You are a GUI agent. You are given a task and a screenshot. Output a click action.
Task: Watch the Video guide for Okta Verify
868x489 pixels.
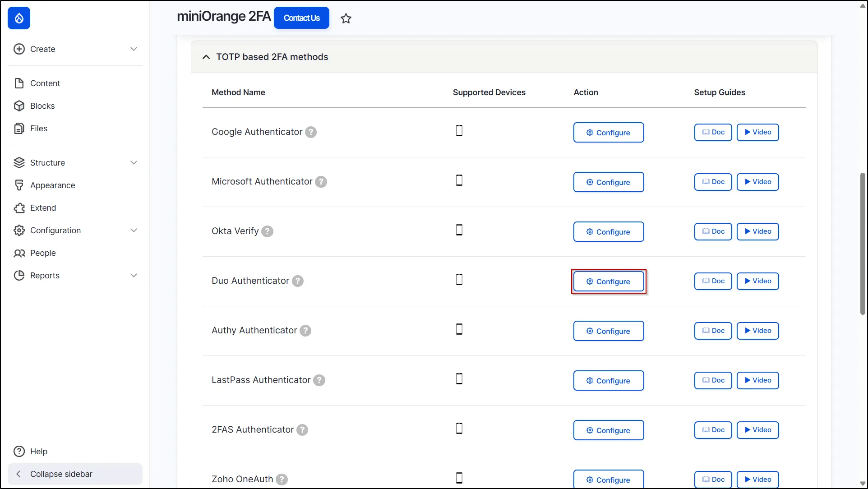point(758,232)
